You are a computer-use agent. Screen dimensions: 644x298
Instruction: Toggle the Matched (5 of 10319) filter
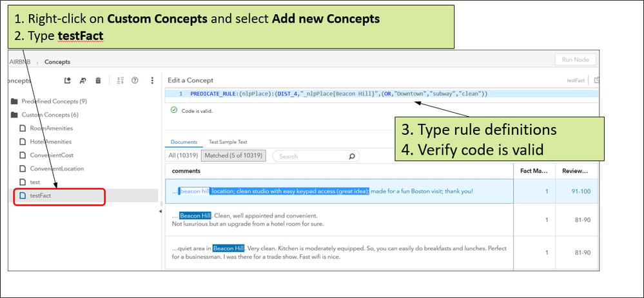tap(233, 155)
